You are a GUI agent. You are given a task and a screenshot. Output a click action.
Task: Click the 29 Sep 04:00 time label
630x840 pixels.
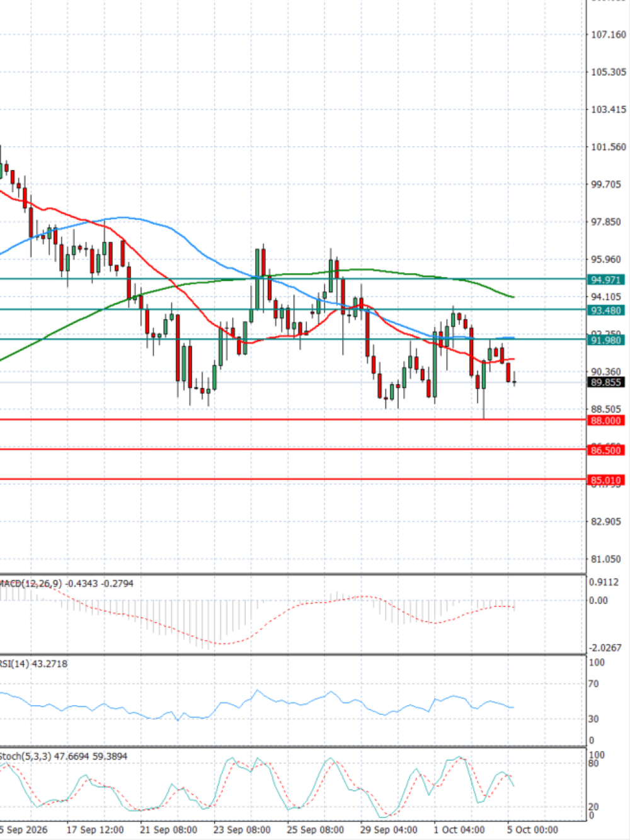pyautogui.click(x=389, y=830)
